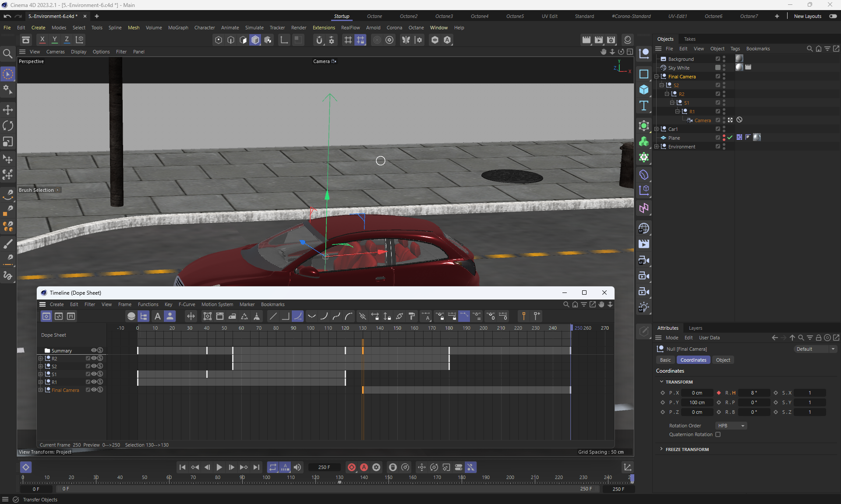841x504 pixels.
Task: Add Text spline from right palette
Action: tap(643, 105)
